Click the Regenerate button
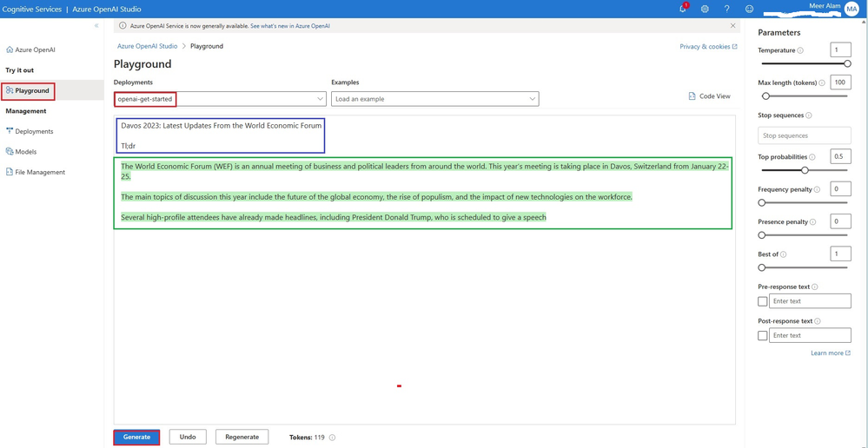868x448 pixels. tap(242, 437)
